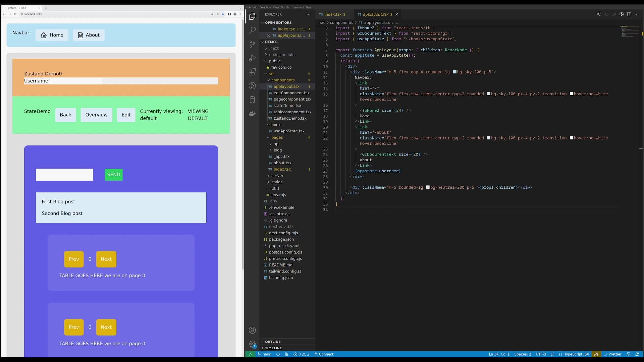The image size is (644, 362).
Task: Open the Search view in activity bar
Action: coord(252,30)
